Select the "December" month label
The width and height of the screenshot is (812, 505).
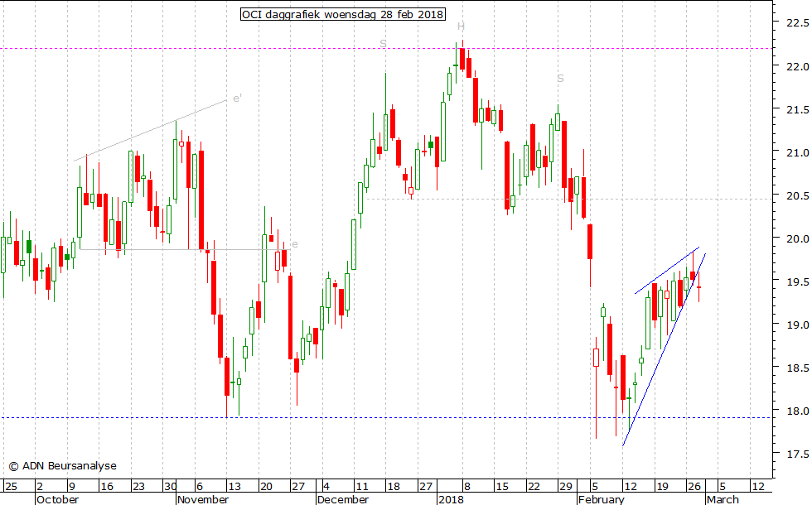coord(343,499)
